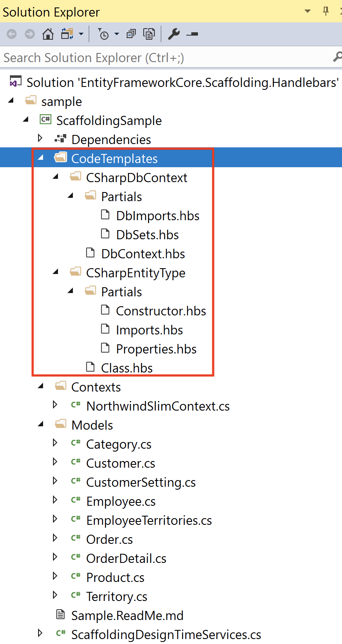The width and height of the screenshot is (342, 644).
Task: Click the Home icon in the toolbar
Action: pyautogui.click(x=48, y=34)
